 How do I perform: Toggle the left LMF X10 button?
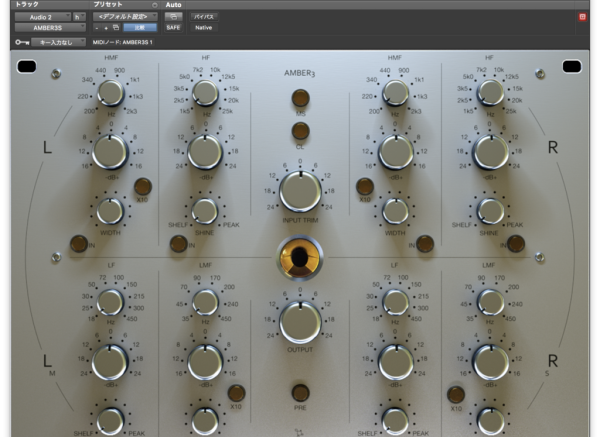pyautogui.click(x=236, y=393)
